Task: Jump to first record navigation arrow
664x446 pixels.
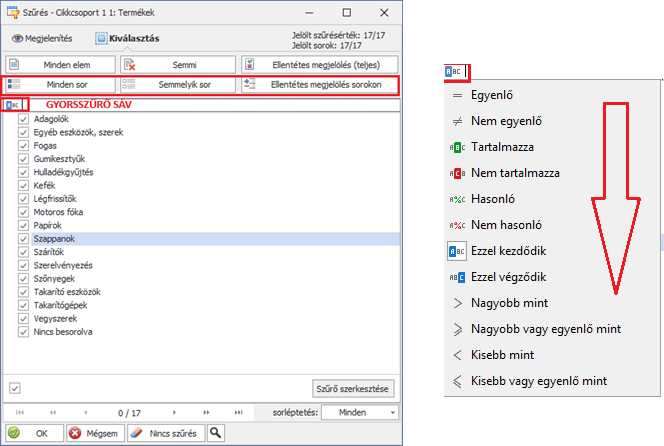Action: point(19,412)
